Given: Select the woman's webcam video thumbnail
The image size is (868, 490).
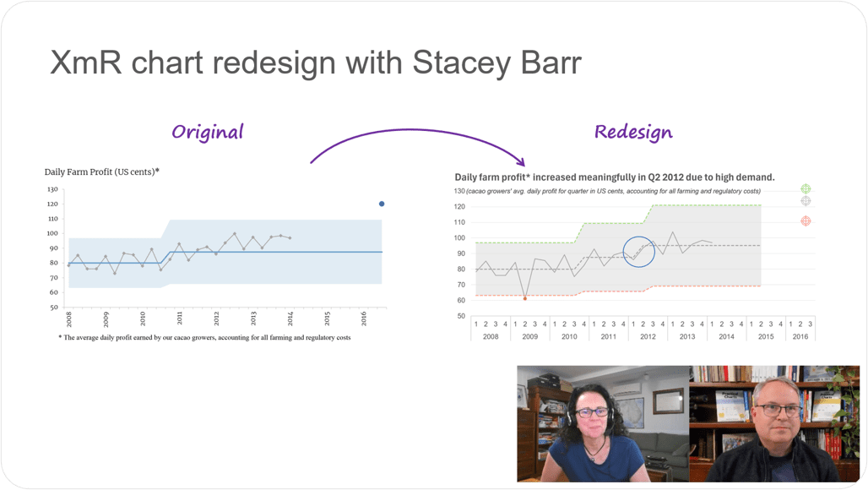Looking at the screenshot, I should point(603,423).
